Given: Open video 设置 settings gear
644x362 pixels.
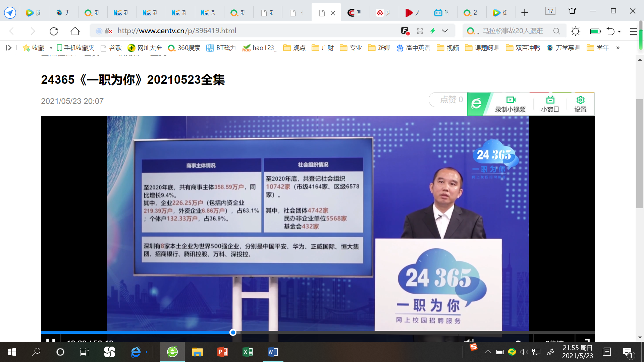Looking at the screenshot, I should point(580,104).
